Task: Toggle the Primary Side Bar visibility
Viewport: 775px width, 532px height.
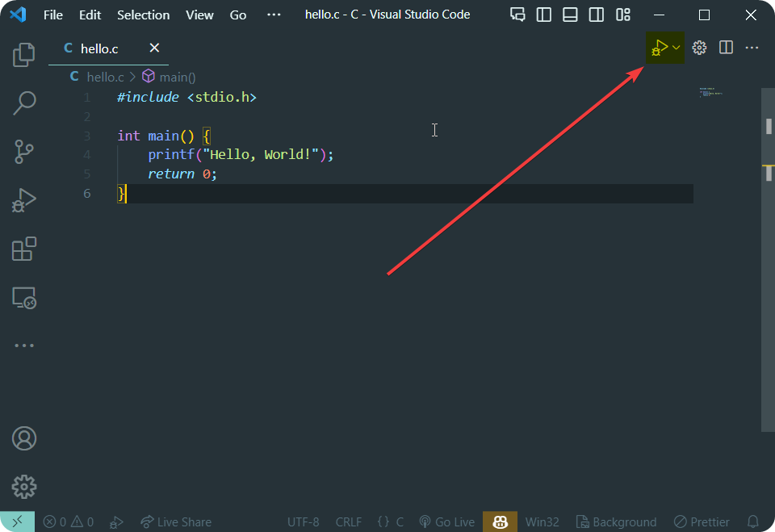Action: click(542, 14)
